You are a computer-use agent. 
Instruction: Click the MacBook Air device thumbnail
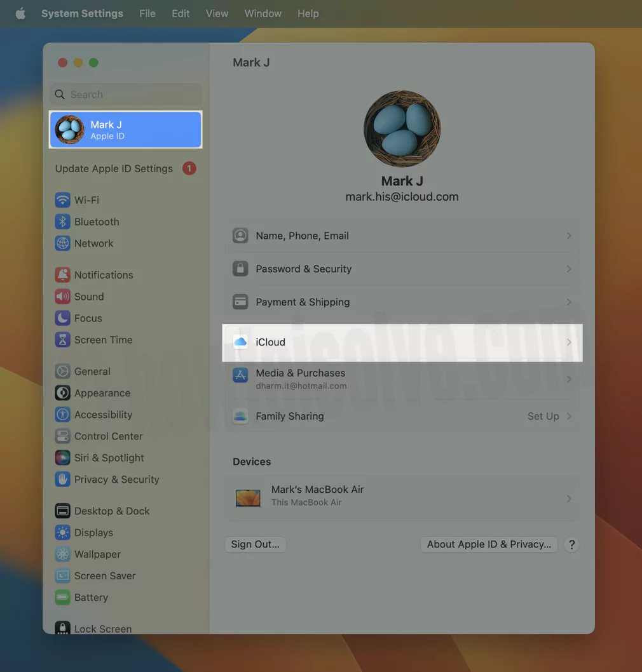[x=248, y=498]
